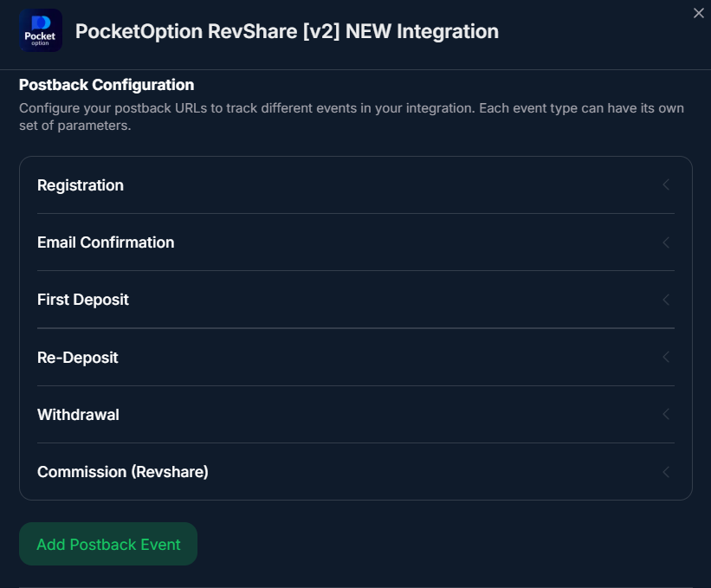Screen dimensions: 711x588
Task: Expand the Withdrawal chevron
Action: (666, 414)
